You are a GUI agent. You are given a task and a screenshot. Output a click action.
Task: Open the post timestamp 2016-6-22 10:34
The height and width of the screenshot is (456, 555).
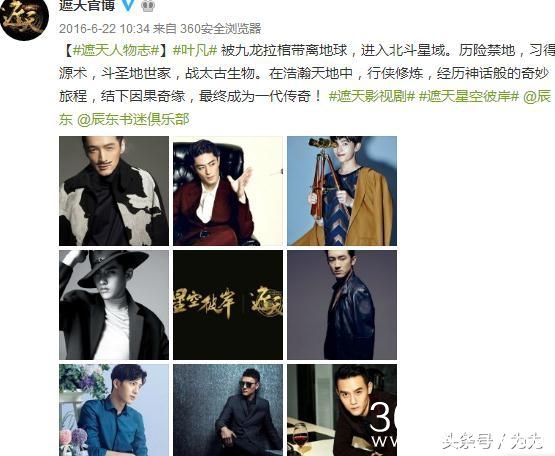(104, 29)
